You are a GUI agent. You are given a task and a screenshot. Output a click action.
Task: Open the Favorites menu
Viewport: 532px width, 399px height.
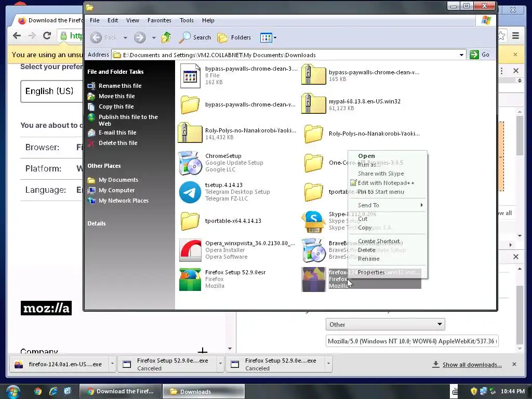click(x=159, y=20)
